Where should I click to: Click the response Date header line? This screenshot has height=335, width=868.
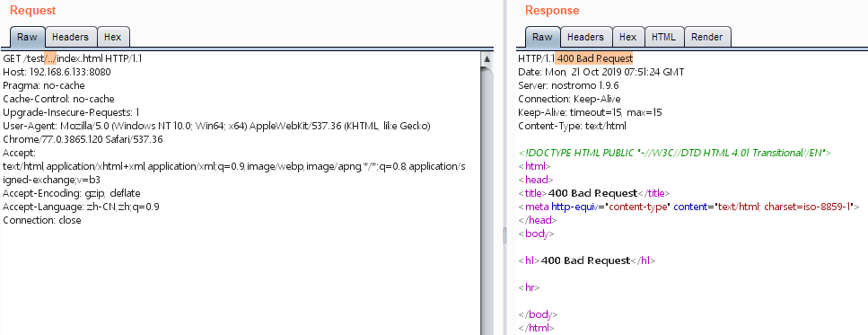point(601,72)
